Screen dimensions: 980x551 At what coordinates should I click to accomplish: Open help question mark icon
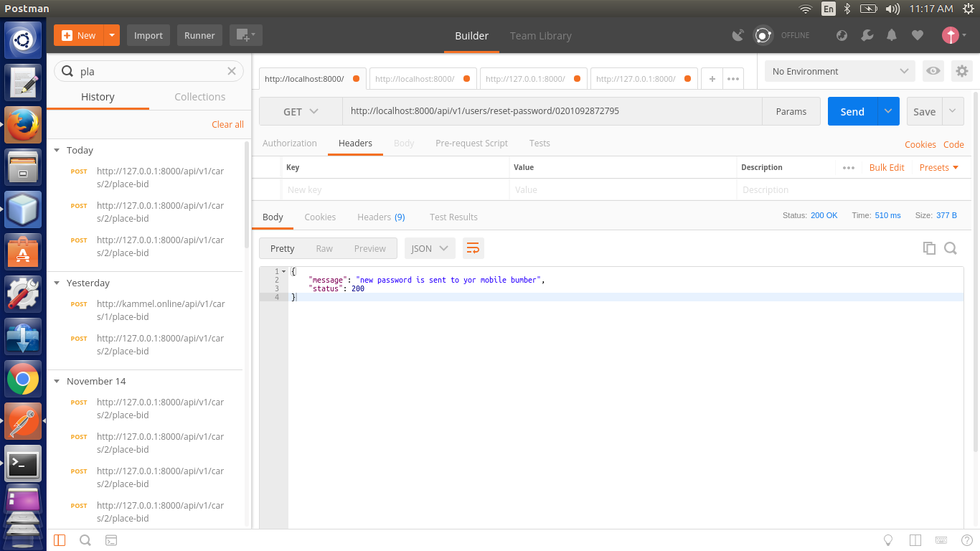pyautogui.click(x=967, y=540)
